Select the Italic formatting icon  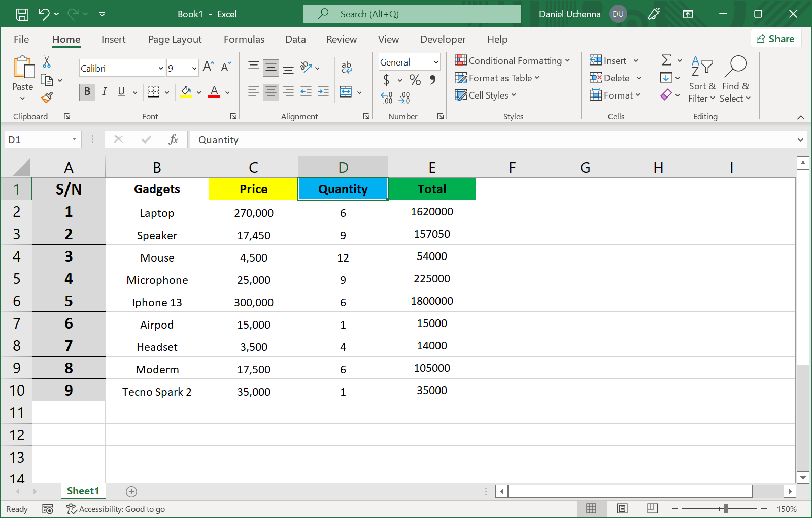pyautogui.click(x=105, y=92)
